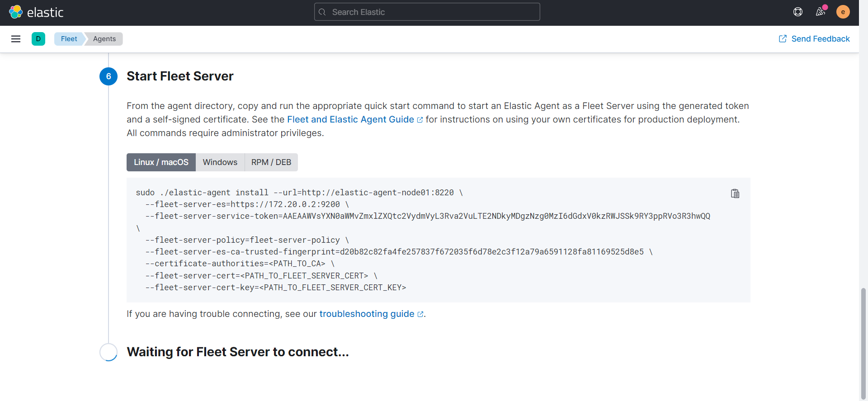Click the --fleet-server-es=https line
The width and height of the screenshot is (868, 401).
tap(247, 204)
